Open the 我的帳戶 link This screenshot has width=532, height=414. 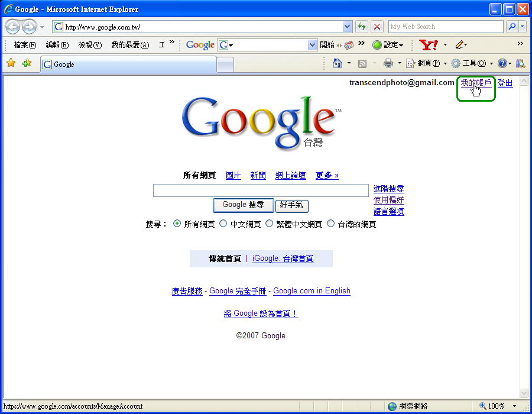point(476,83)
